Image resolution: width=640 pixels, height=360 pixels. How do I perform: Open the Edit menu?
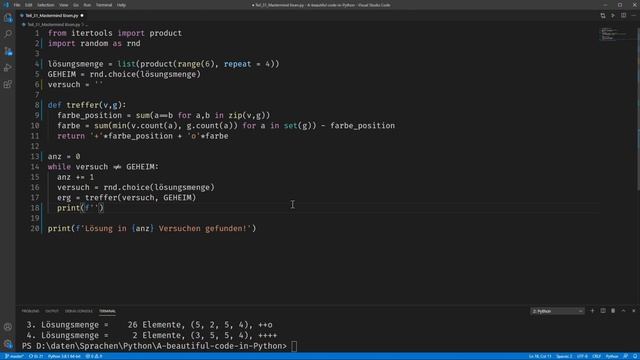point(29,5)
